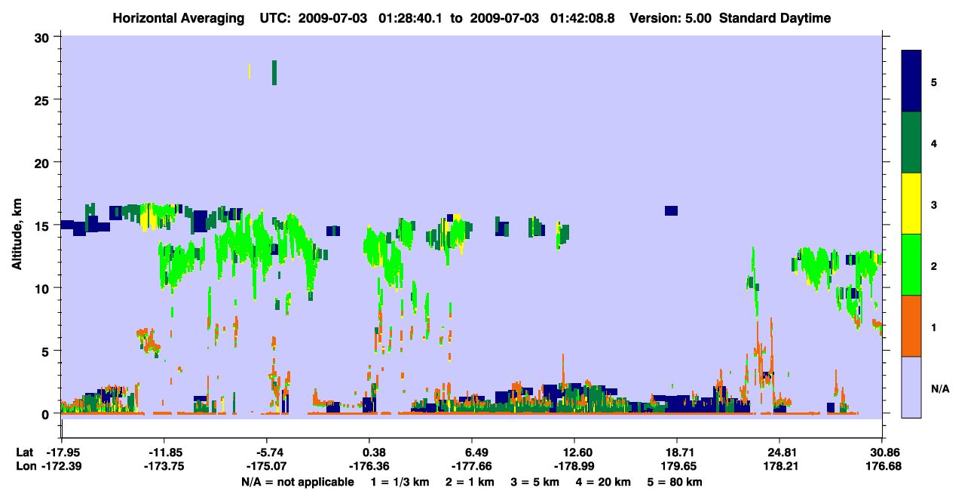
Task: Click the '5 = 80 km' legend note
Action: pos(675,482)
